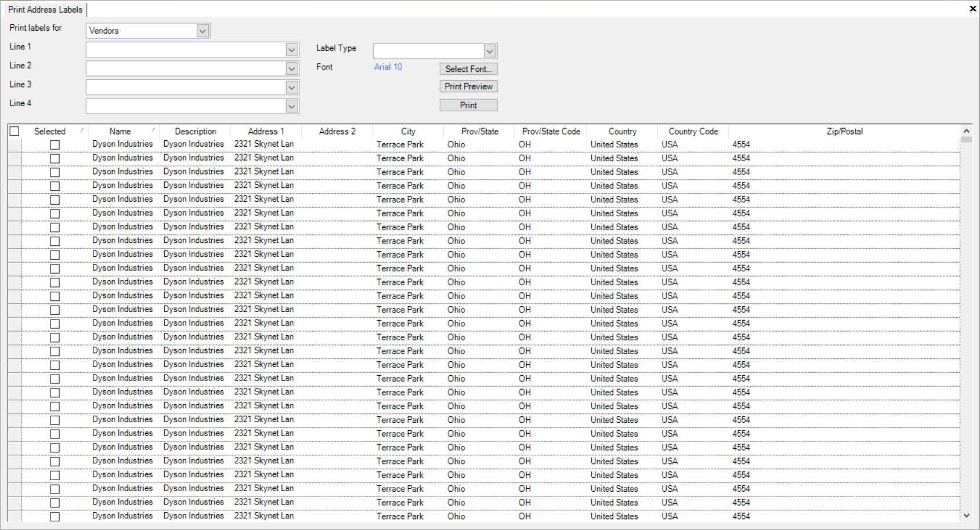Screen dimensions: 980x530
Task: Expand the Line 2 dropdown
Action: (x=292, y=68)
